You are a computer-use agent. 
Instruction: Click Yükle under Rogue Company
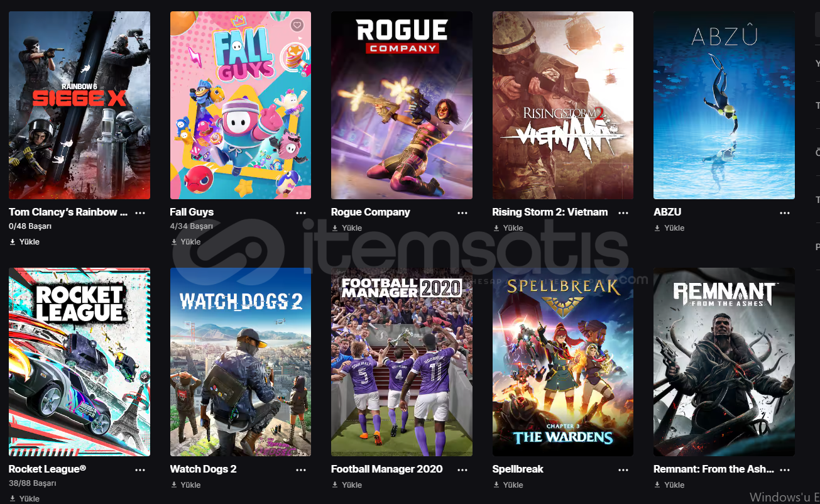coord(347,228)
